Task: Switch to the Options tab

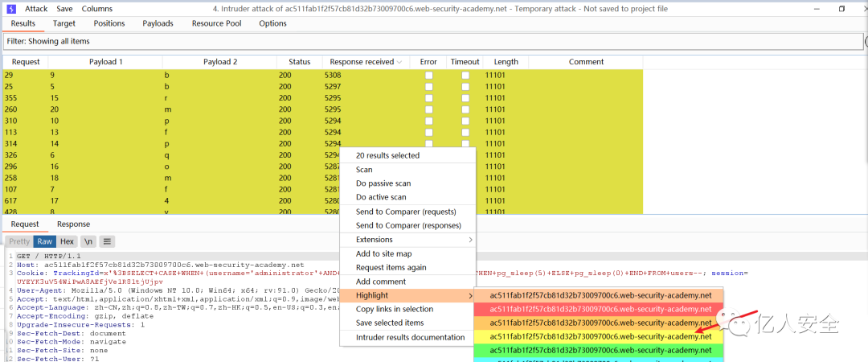Action: (273, 23)
